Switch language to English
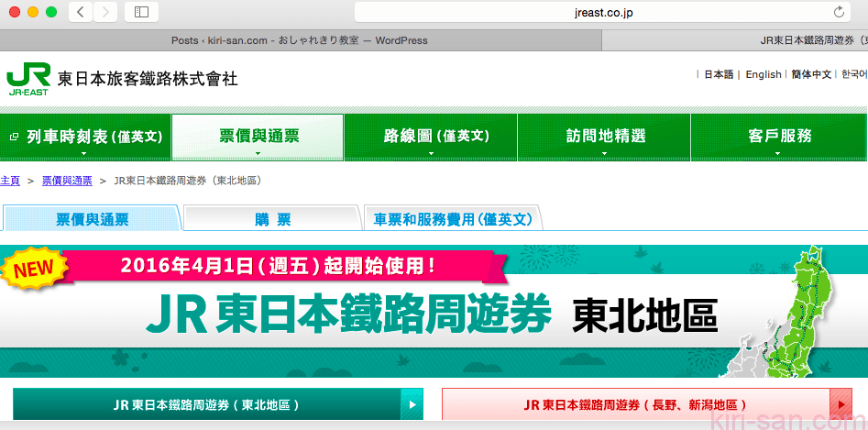Image resolution: width=868 pixels, height=430 pixels. click(x=764, y=74)
